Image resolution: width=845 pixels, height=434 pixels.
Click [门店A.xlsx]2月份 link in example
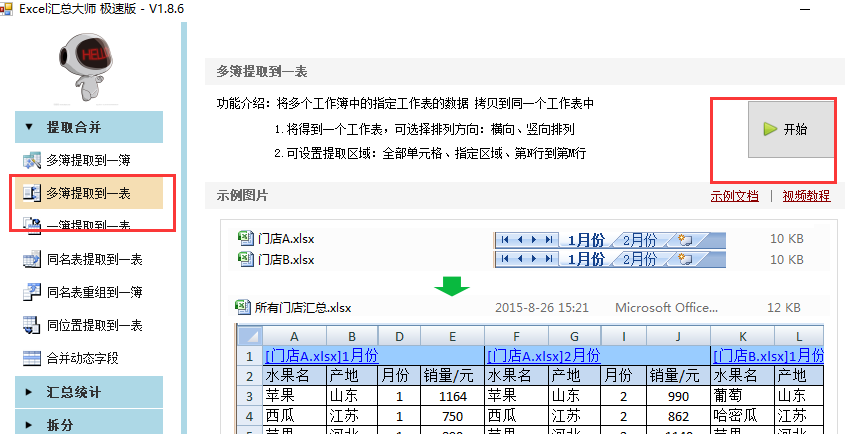coord(543,356)
